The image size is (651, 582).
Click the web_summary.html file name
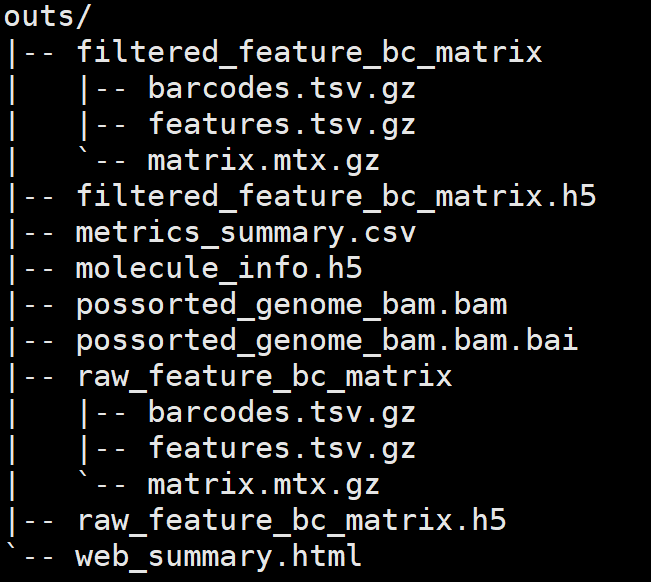(x=218, y=556)
